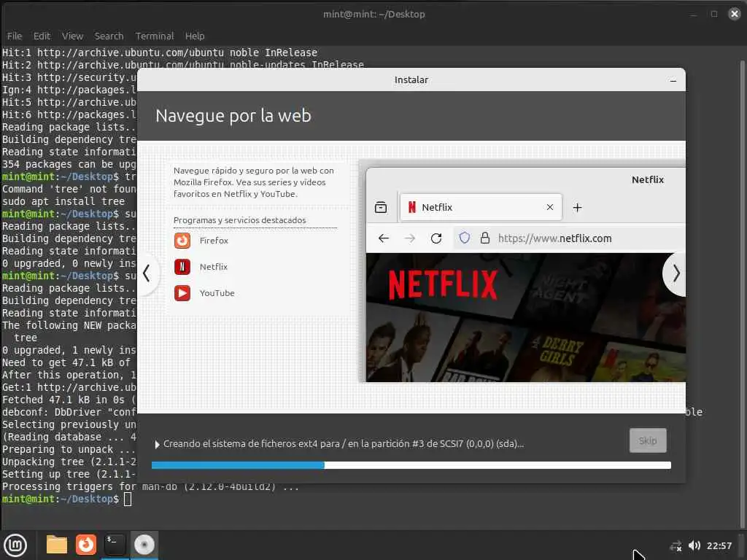This screenshot has height=560, width=747.
Task: Click terminal line 'sudo apt install tree'
Action: pos(63,201)
